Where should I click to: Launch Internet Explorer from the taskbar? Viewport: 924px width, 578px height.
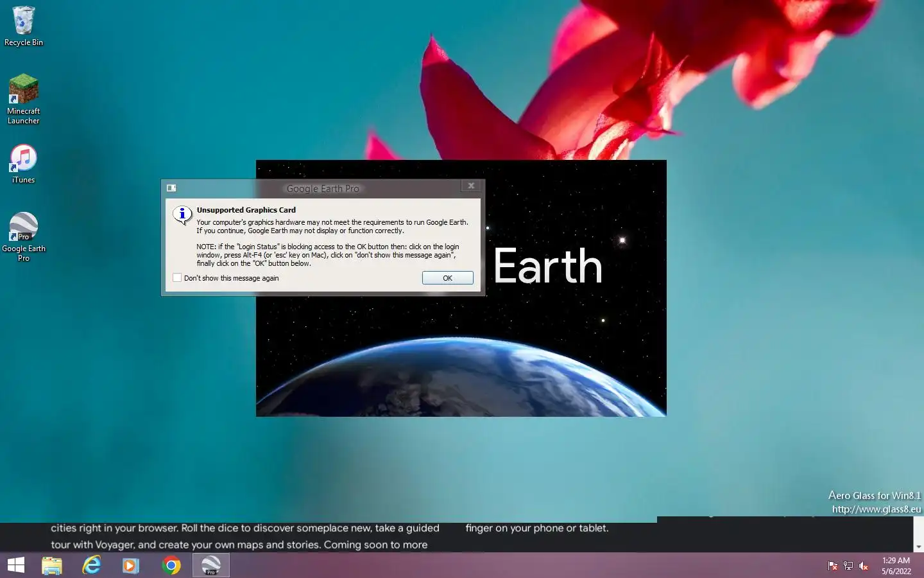tap(92, 565)
